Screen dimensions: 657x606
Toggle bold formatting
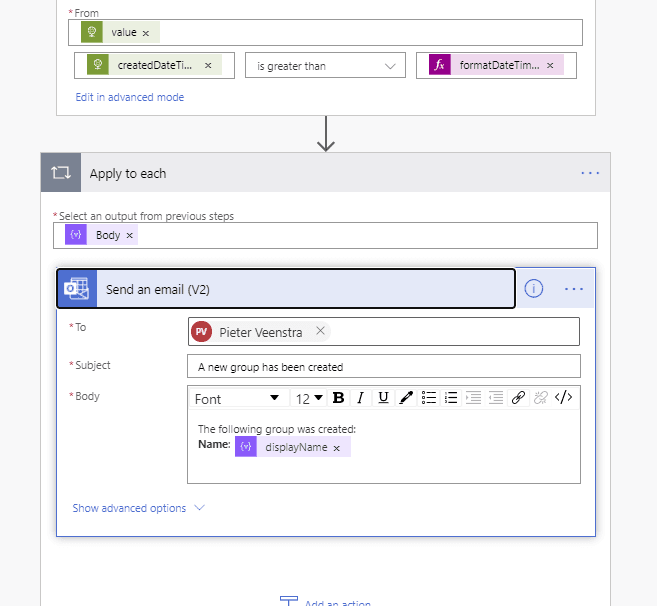click(x=338, y=398)
